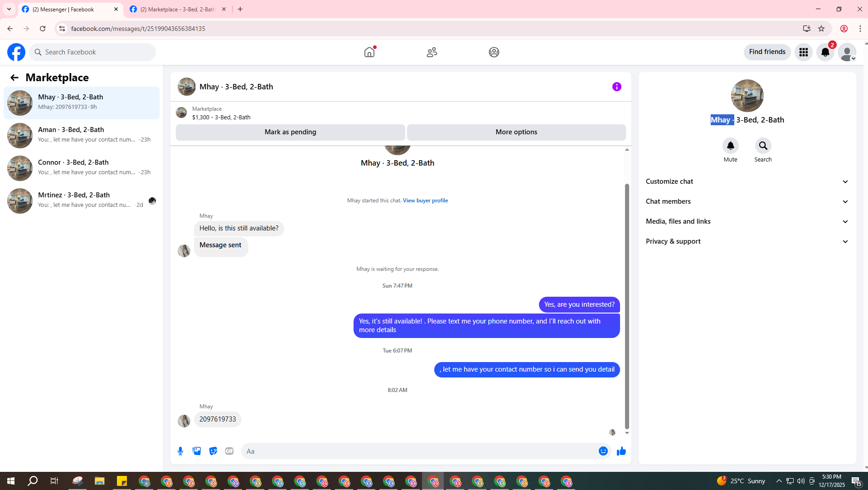Viewport: 868px width, 490px height.
Task: Click the address bar URL
Action: pos(138,29)
